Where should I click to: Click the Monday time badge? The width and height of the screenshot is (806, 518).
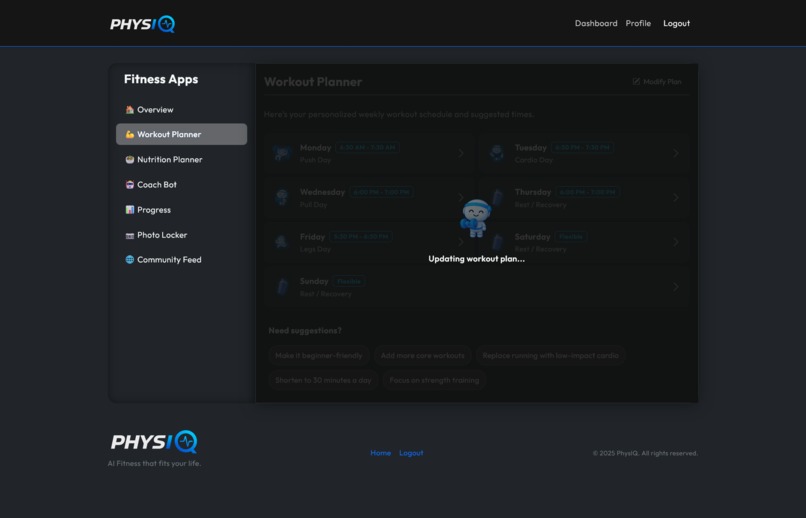click(368, 147)
